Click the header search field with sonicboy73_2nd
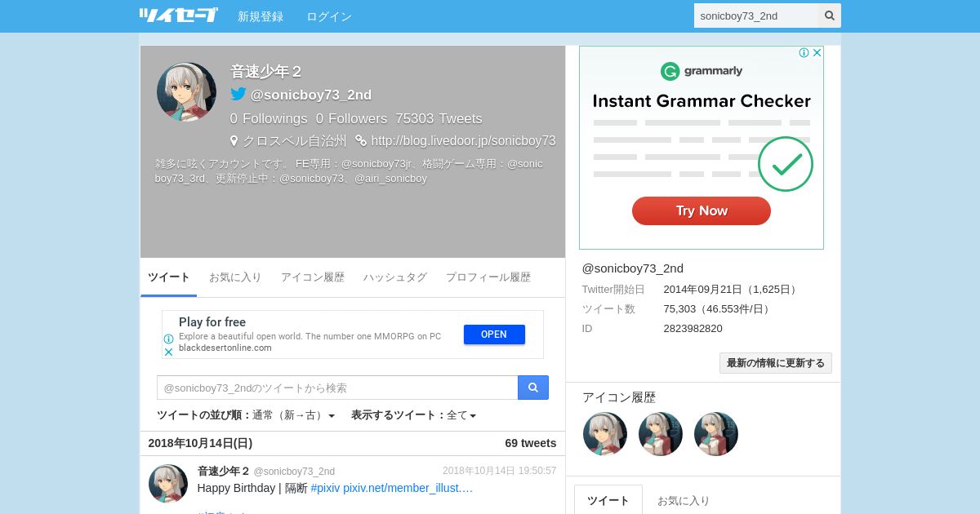This screenshot has width=980, height=514. [x=756, y=16]
